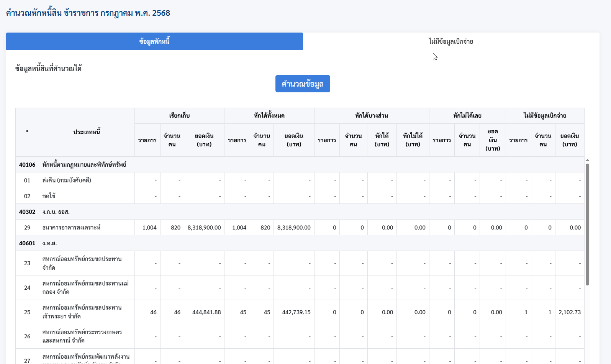Click the หักได้บางส่วน column group header
611x364 pixels.
click(372, 116)
